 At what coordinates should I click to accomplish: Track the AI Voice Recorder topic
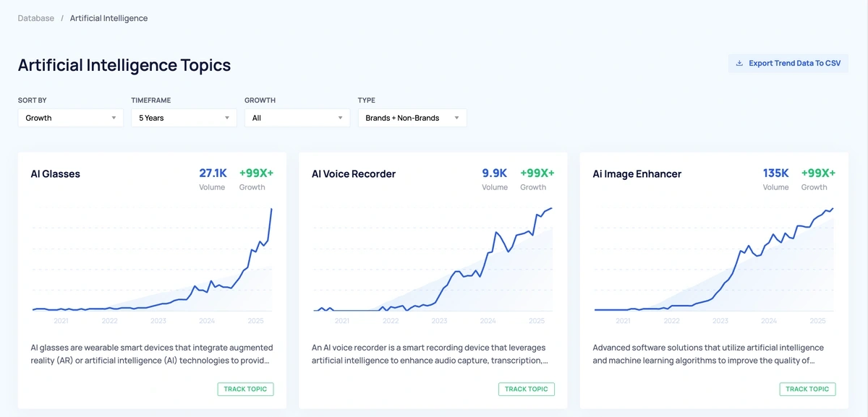point(527,389)
